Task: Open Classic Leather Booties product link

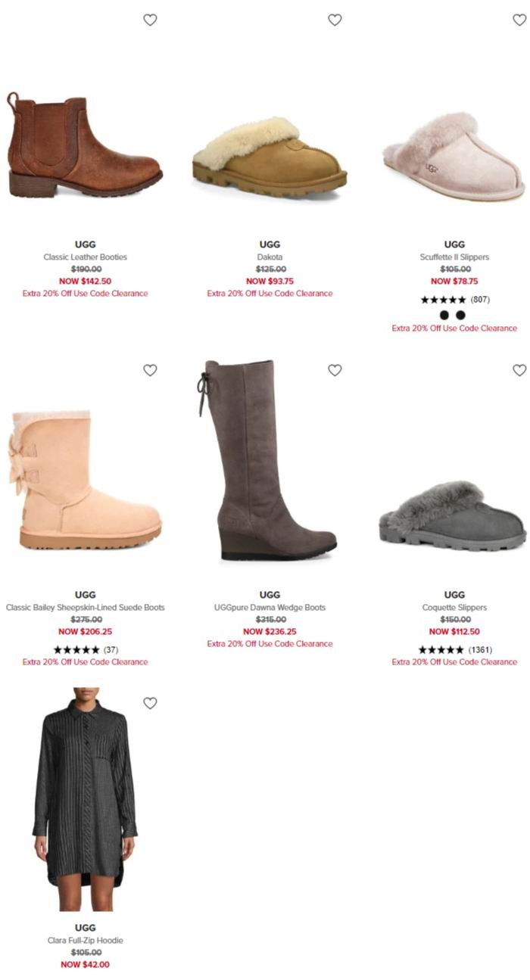Action: (x=85, y=257)
